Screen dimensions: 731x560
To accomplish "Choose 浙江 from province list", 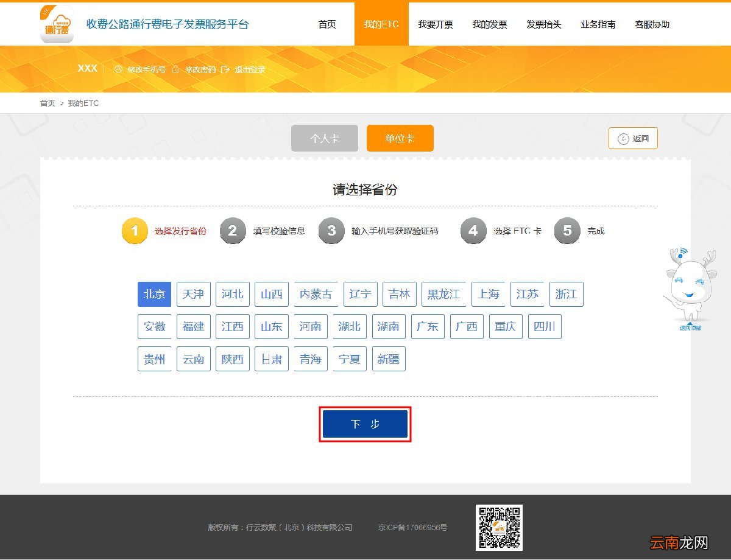I will click(566, 294).
